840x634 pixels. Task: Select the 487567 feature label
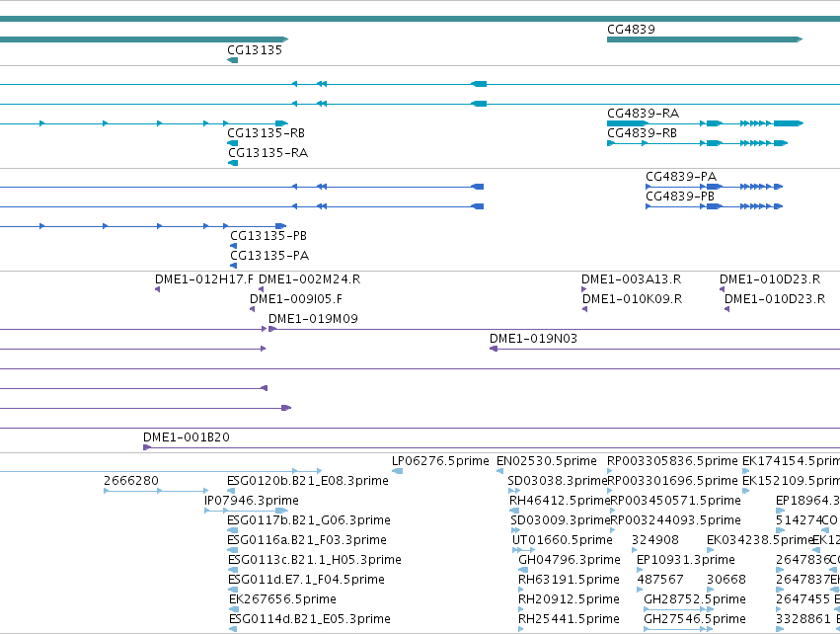660,580
